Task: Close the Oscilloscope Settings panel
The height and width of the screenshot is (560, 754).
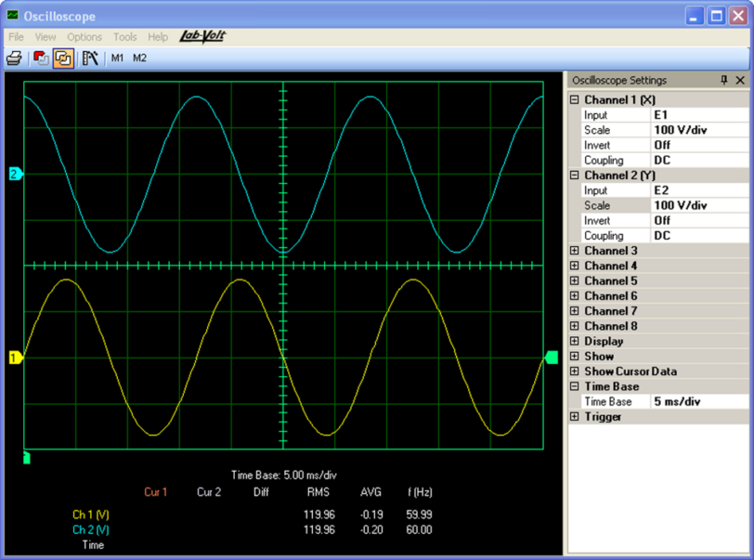Action: click(741, 81)
